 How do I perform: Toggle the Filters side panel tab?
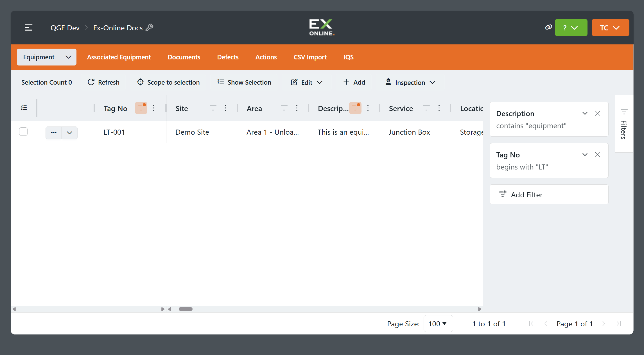624,124
